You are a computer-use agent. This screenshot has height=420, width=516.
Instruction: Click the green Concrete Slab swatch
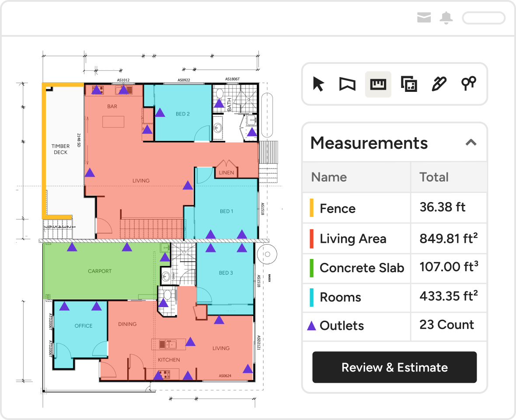point(311,268)
